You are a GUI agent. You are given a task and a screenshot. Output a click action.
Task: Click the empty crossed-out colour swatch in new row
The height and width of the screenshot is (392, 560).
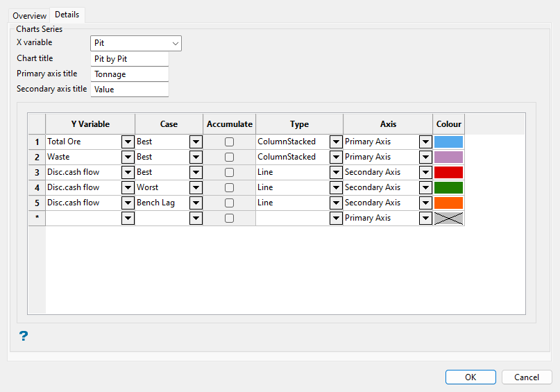pos(448,218)
